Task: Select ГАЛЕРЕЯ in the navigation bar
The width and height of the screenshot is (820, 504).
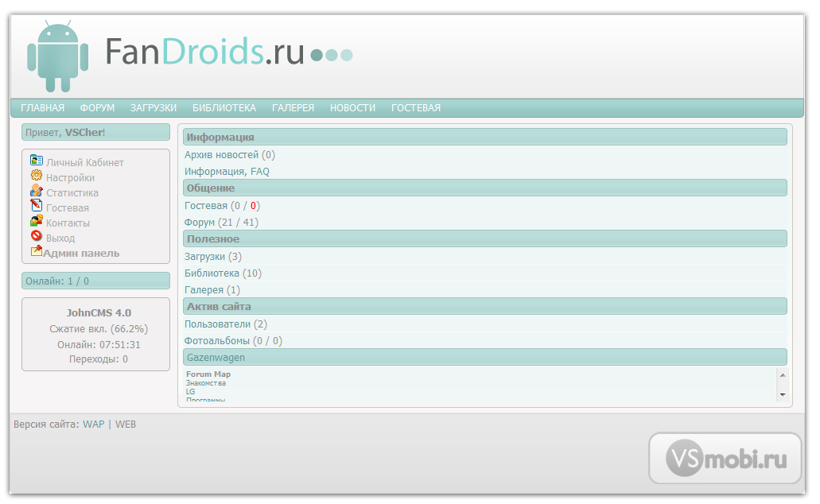Action: tap(293, 107)
